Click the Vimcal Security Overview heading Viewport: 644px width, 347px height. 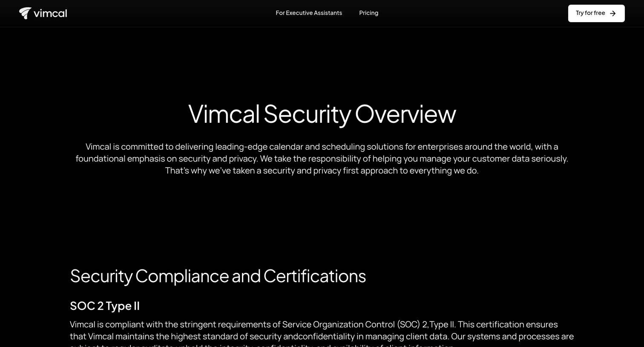coord(322,114)
